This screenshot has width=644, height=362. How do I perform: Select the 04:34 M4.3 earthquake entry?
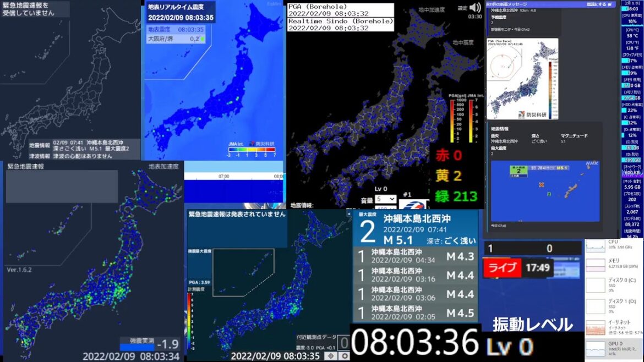[416, 256]
